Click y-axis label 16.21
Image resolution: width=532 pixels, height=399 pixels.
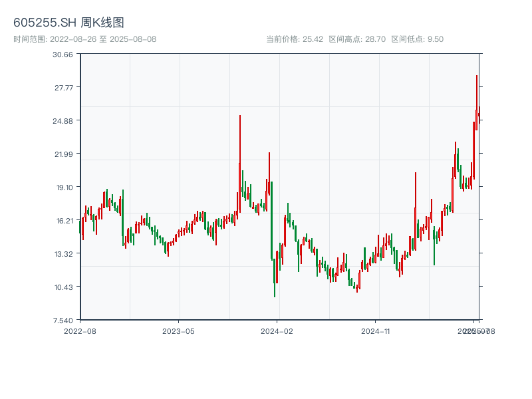65,221
